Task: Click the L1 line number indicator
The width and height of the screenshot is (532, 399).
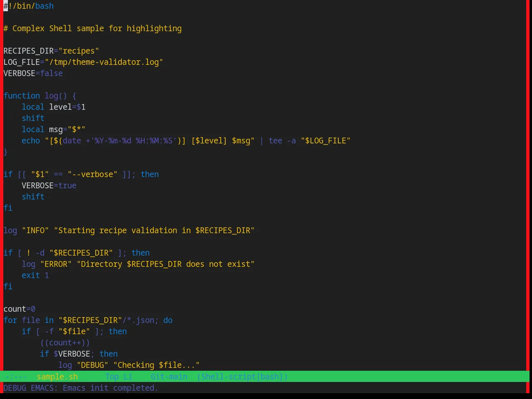Action: tap(128, 377)
